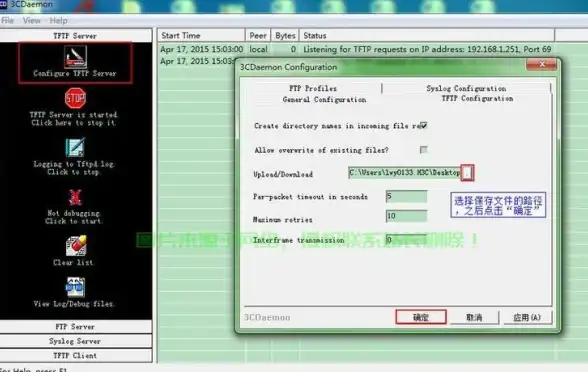This screenshot has height=372, width=588.
Task: Expand the Syslog Server panel
Action: pyautogui.click(x=76, y=341)
